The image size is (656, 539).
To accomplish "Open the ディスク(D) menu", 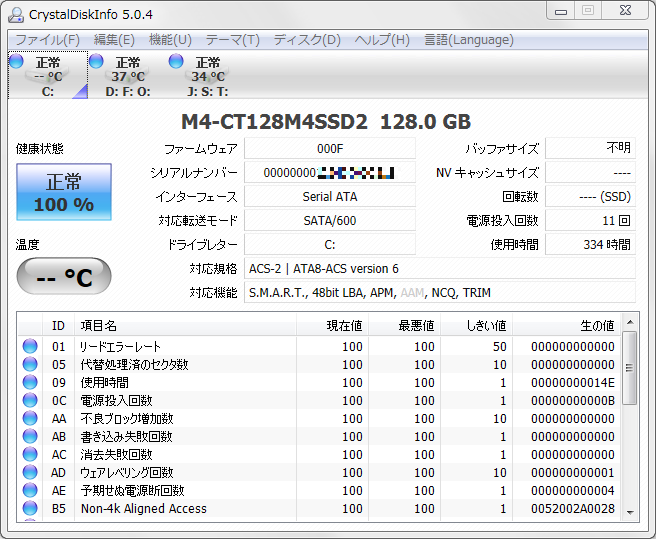I will 307,40.
